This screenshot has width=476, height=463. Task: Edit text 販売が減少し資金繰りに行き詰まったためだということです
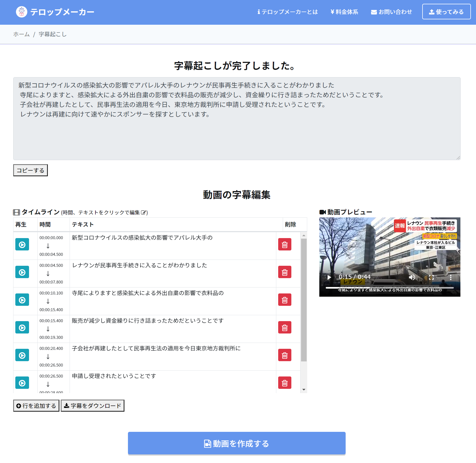(x=148, y=321)
